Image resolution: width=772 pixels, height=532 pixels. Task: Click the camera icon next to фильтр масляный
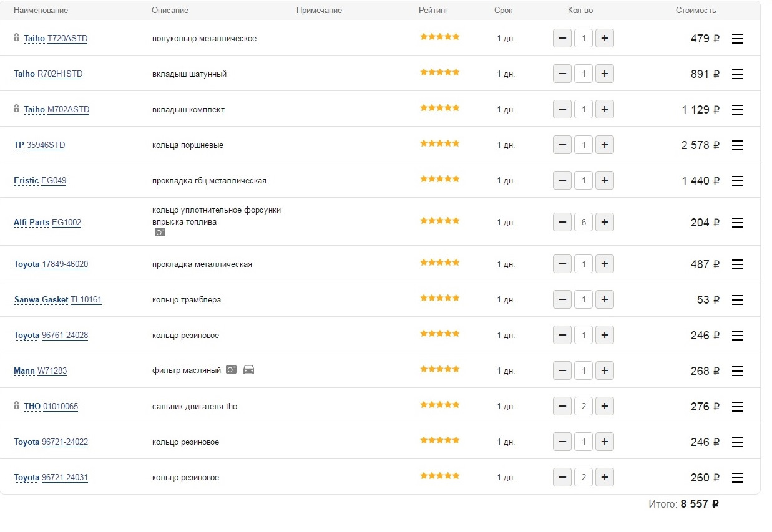(231, 369)
